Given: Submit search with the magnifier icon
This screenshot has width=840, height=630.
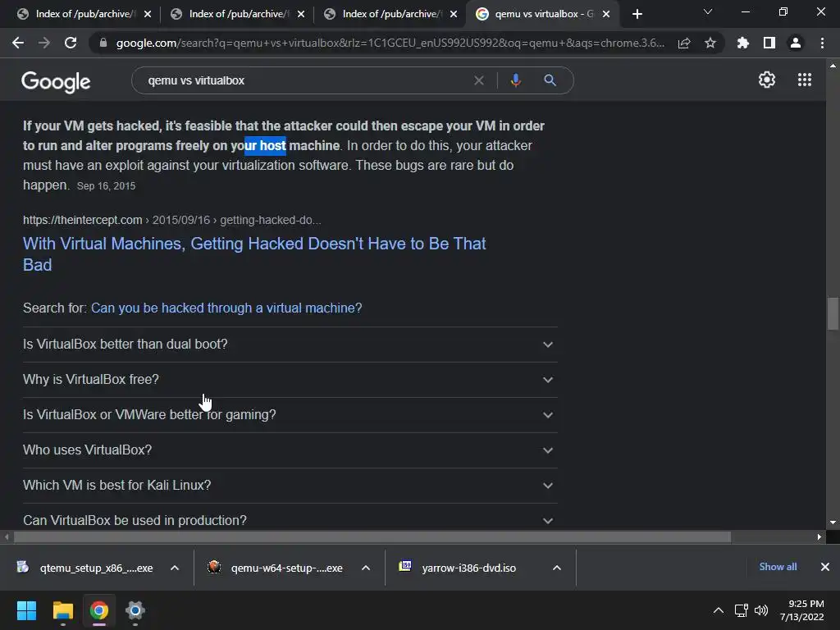Looking at the screenshot, I should pyautogui.click(x=550, y=80).
